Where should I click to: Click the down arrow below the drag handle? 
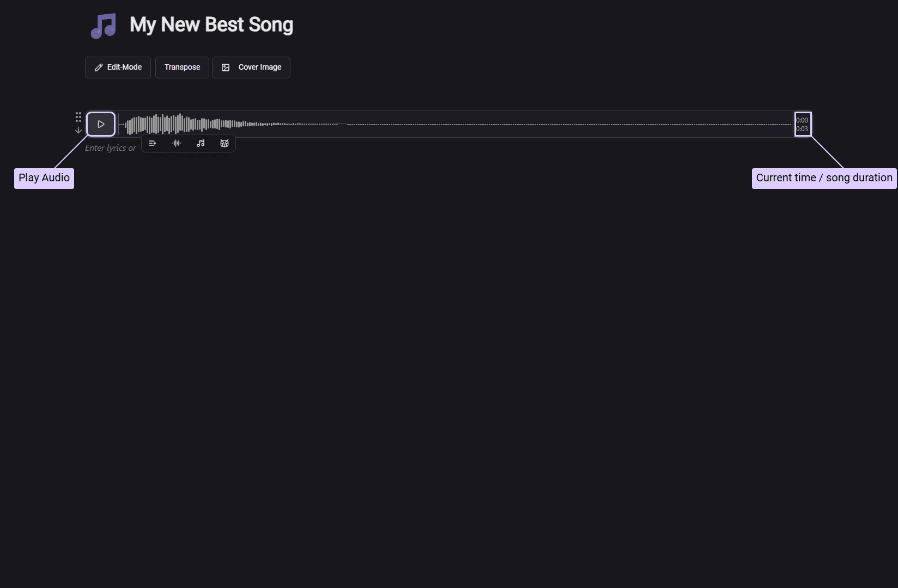[x=78, y=131]
